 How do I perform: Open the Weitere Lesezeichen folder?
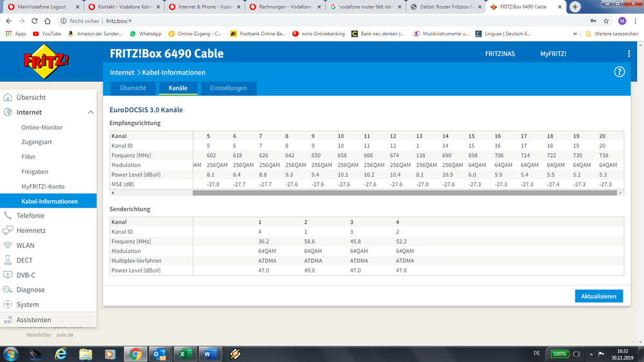[x=612, y=33]
